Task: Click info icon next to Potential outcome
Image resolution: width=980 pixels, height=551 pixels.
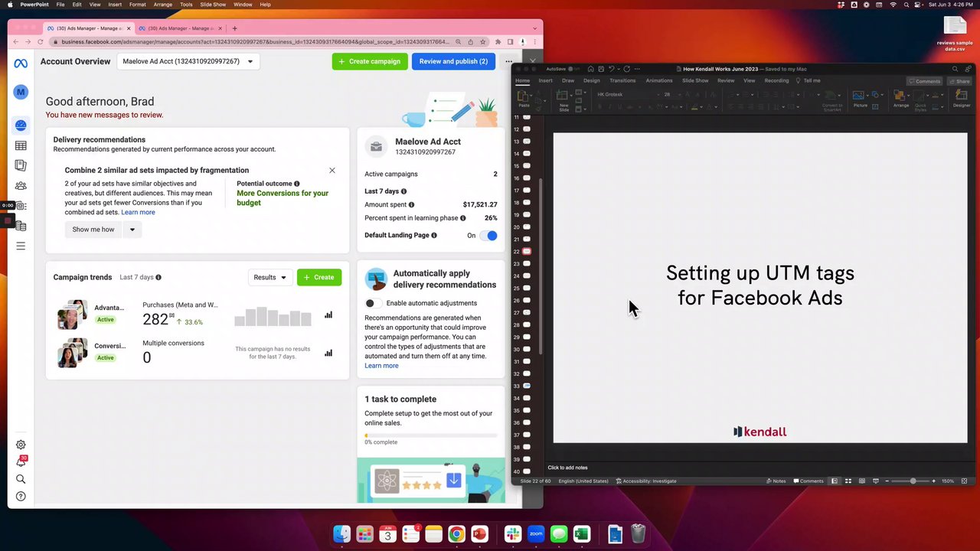Action: (297, 184)
